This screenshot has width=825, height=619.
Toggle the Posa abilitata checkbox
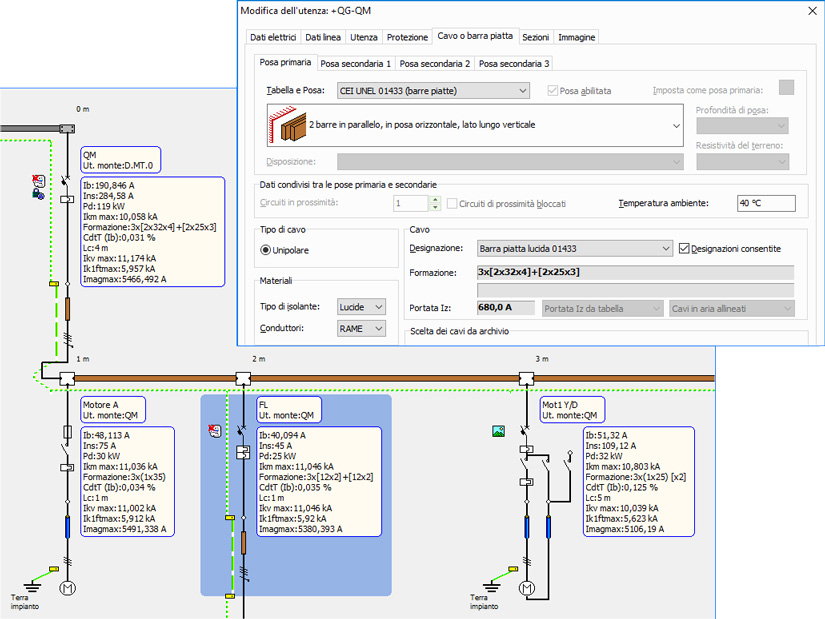pos(552,91)
